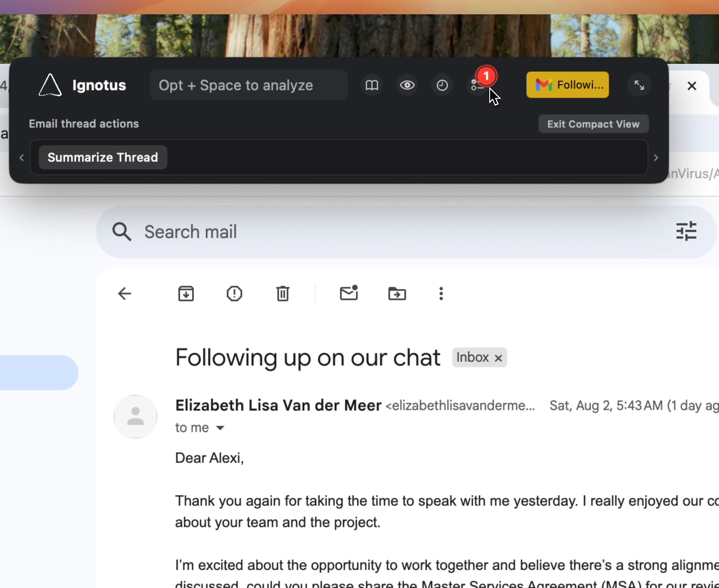Remove the Inbox label from the email
719x588 pixels.
point(498,358)
